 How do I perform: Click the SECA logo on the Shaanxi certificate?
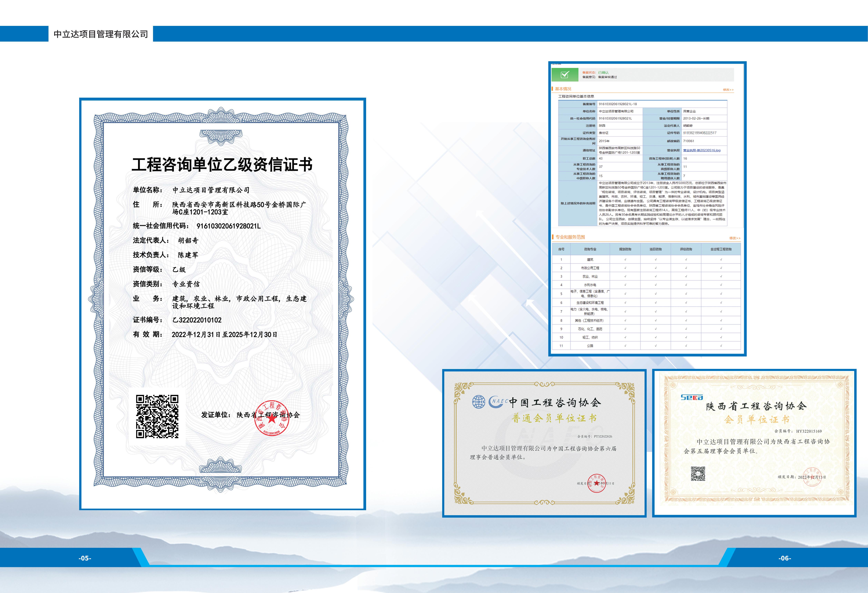692,397
